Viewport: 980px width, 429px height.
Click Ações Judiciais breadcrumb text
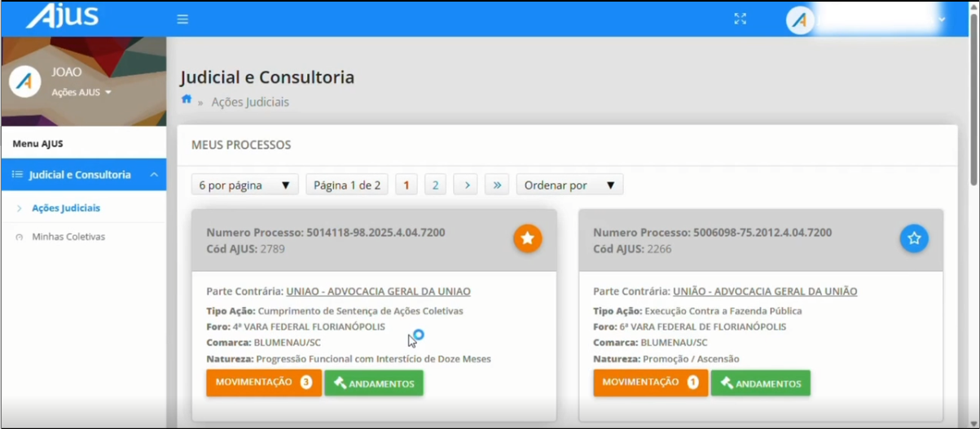pos(250,102)
